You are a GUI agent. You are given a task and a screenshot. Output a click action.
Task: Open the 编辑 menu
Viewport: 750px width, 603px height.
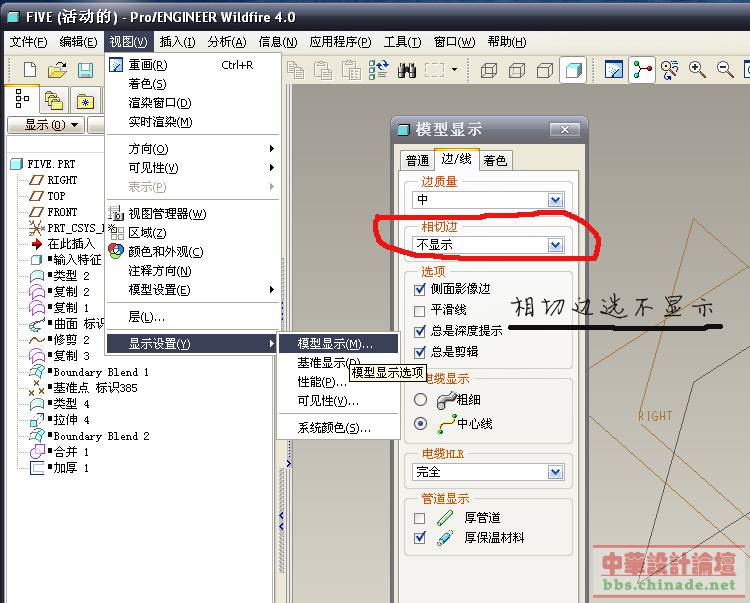(78, 42)
